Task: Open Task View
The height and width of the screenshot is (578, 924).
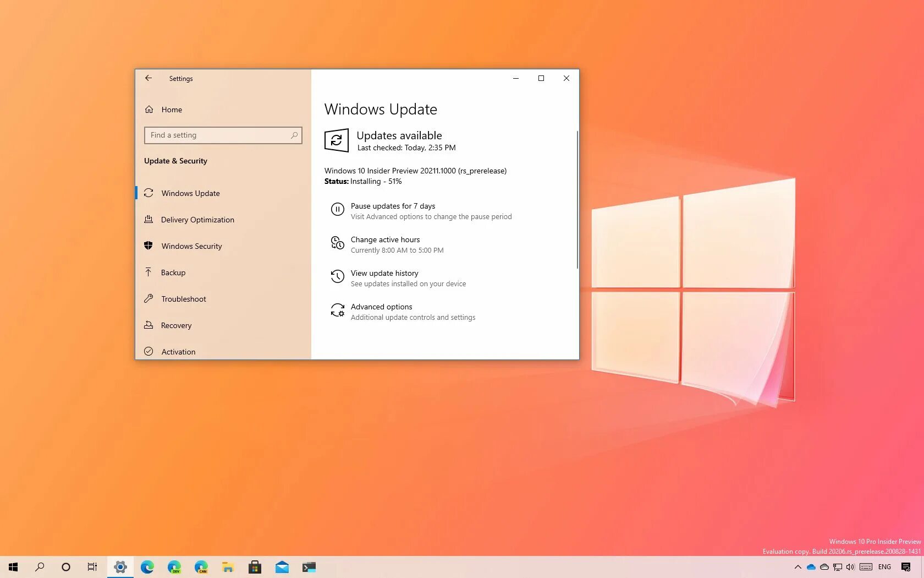Action: 92,567
